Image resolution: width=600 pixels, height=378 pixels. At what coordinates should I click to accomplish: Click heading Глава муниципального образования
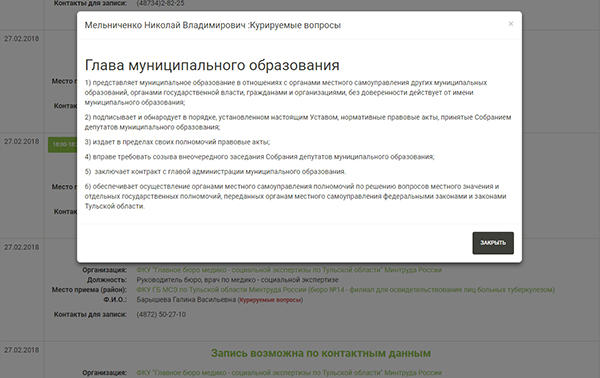pos(212,65)
